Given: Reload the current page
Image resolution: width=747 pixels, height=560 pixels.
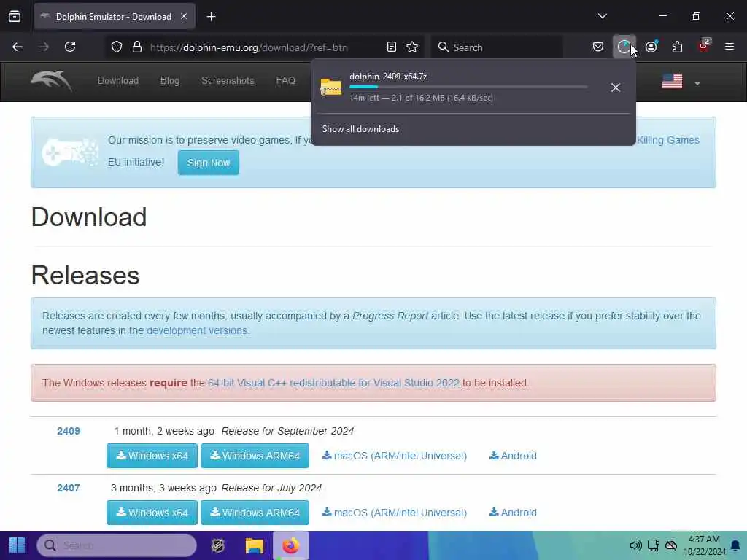Looking at the screenshot, I should (x=70, y=47).
